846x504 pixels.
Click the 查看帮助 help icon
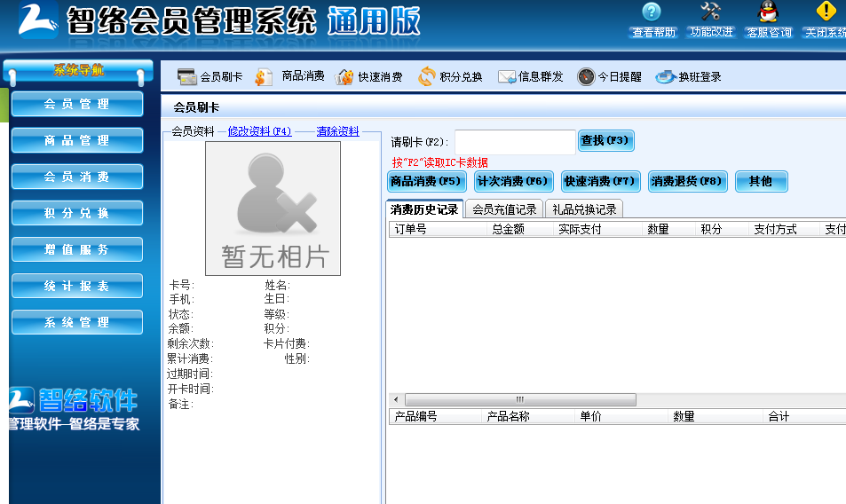pos(652,12)
